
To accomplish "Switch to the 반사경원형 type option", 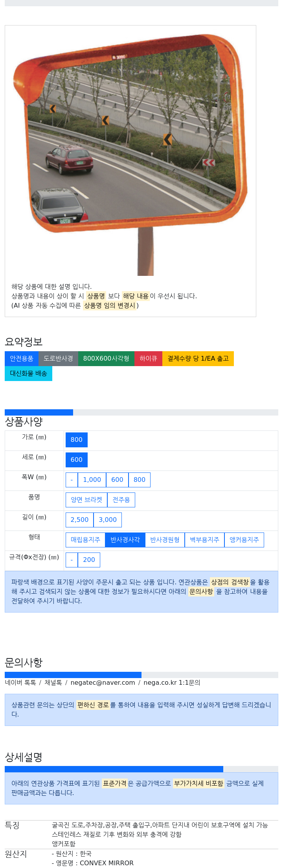I will pos(165,540).
